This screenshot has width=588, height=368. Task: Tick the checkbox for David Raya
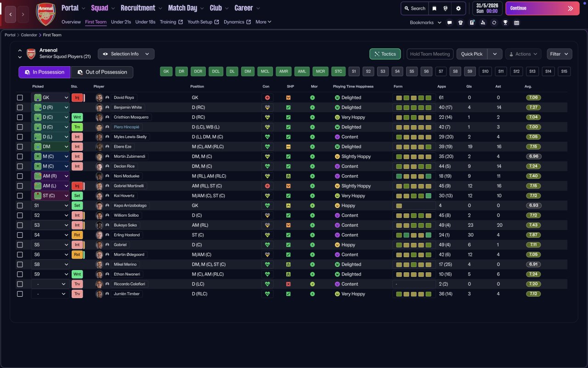pos(20,98)
